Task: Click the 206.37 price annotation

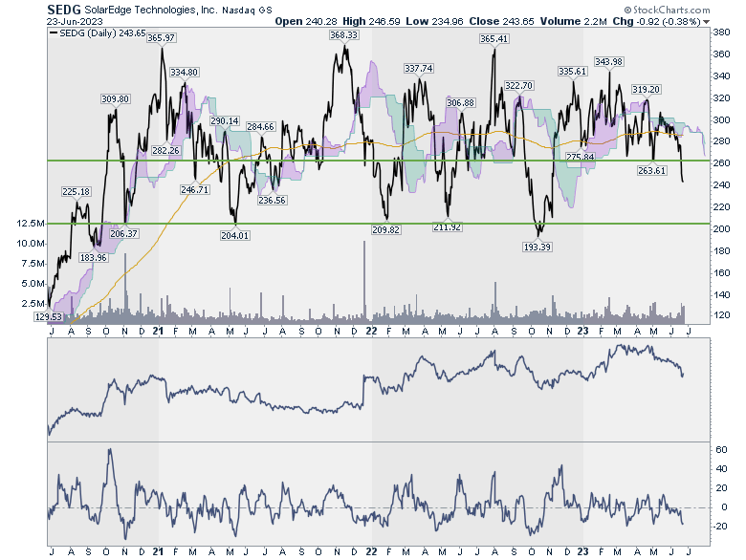Action: pos(123,233)
